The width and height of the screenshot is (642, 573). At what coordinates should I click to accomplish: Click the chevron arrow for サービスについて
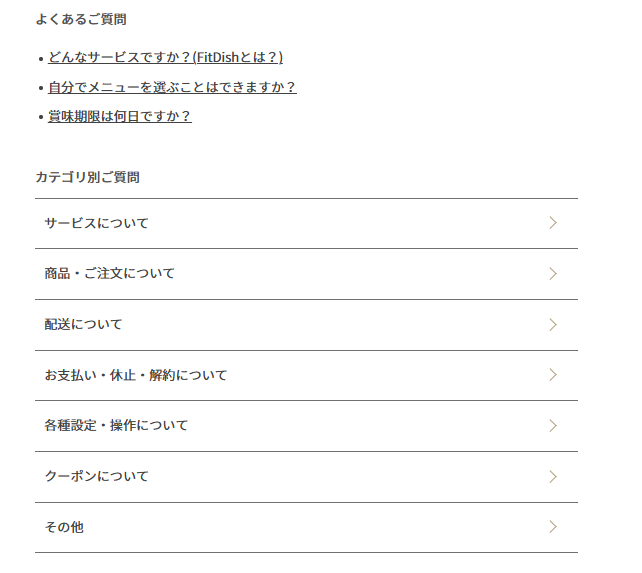pyautogui.click(x=553, y=223)
